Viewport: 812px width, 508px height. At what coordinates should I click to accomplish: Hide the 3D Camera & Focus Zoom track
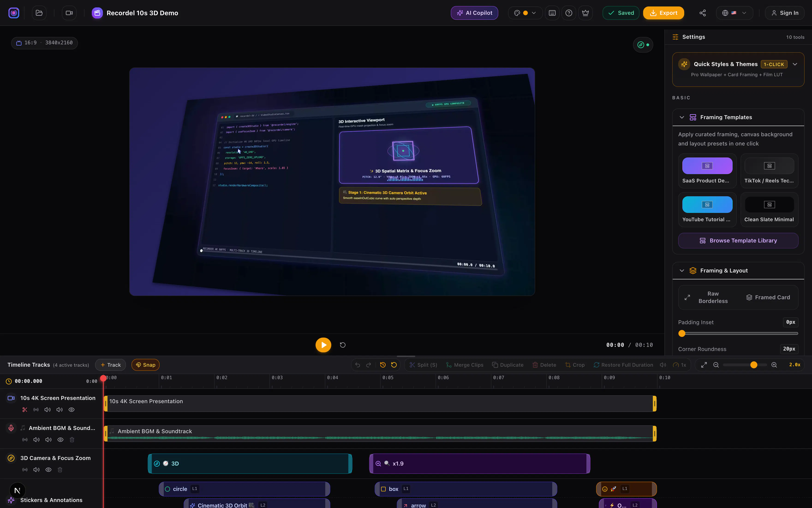(48, 470)
